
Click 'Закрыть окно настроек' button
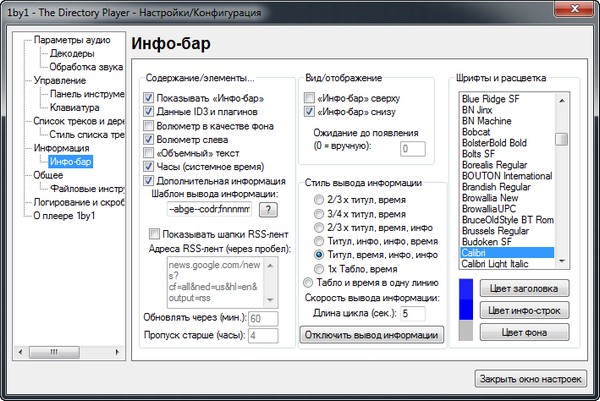click(528, 379)
